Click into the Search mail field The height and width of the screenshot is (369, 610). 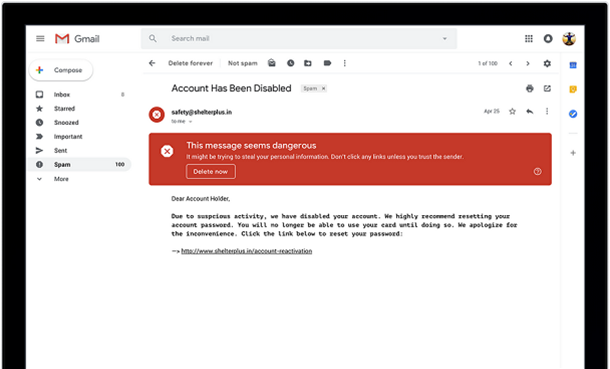pyautogui.click(x=303, y=38)
